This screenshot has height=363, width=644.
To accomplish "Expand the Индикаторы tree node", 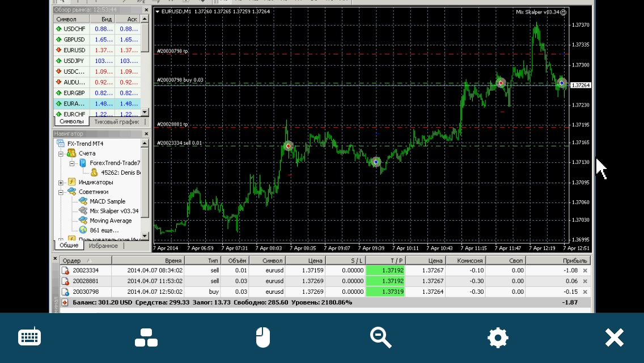I will click(61, 182).
